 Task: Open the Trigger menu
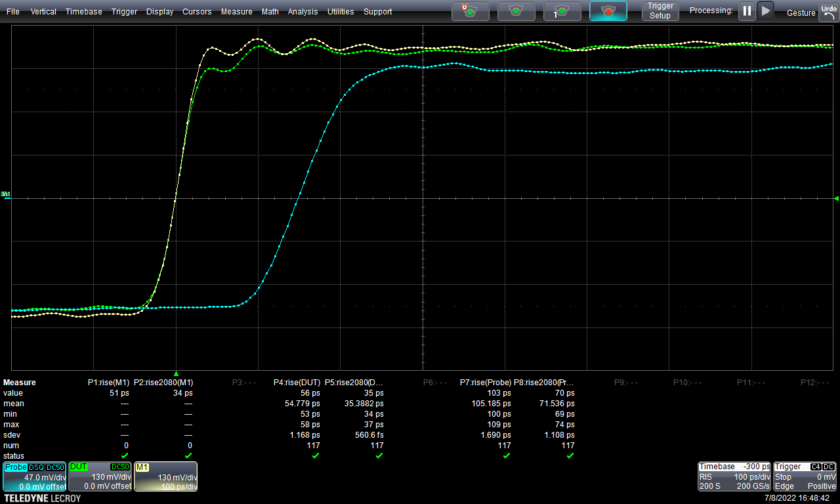coord(125,12)
